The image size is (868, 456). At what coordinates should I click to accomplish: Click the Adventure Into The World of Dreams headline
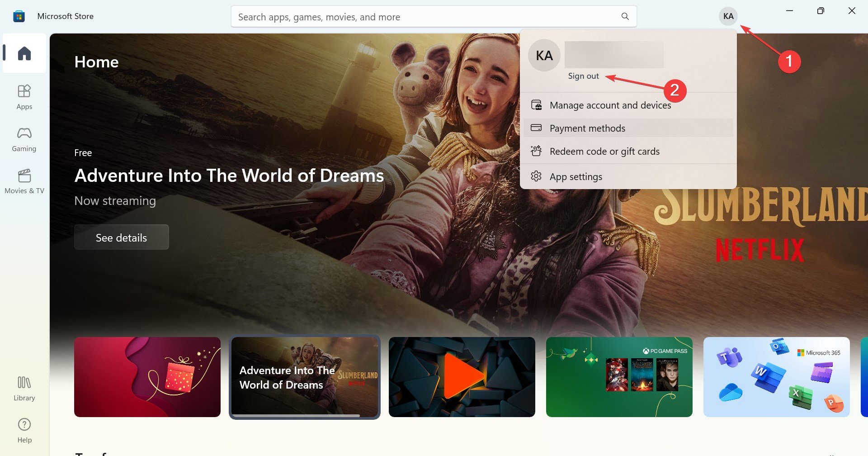[229, 176]
